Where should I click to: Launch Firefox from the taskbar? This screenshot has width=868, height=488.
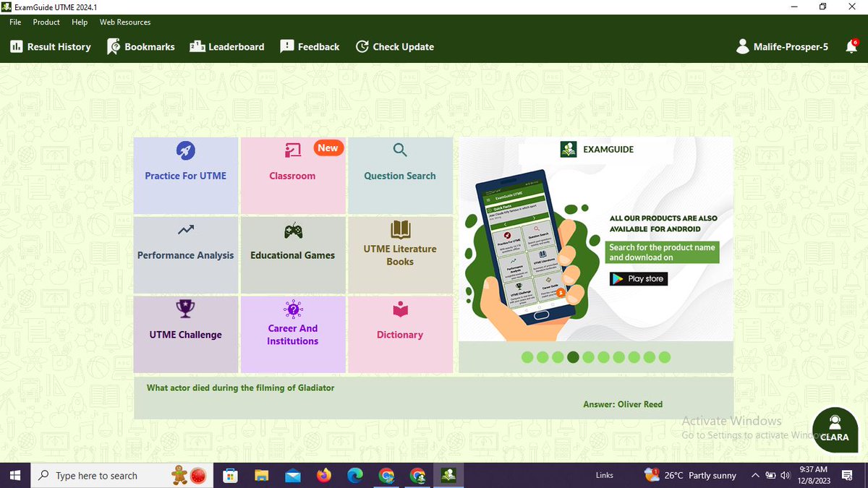(x=324, y=476)
